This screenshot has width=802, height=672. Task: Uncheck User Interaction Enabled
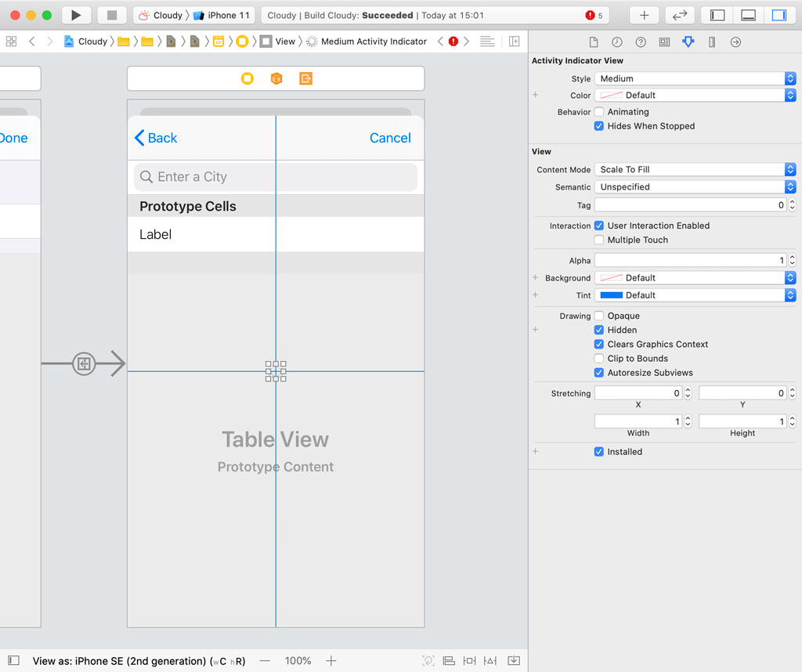[599, 226]
